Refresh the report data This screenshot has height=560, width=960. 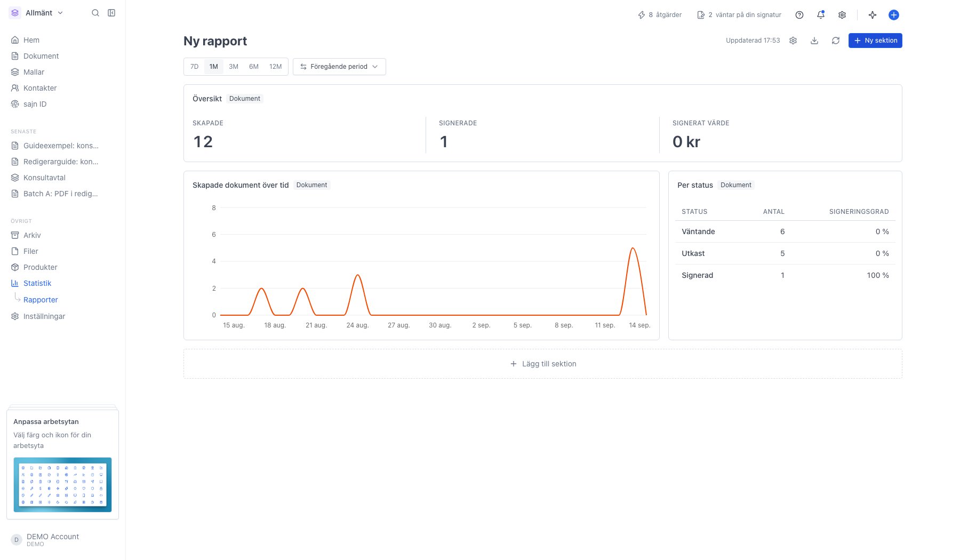point(836,41)
